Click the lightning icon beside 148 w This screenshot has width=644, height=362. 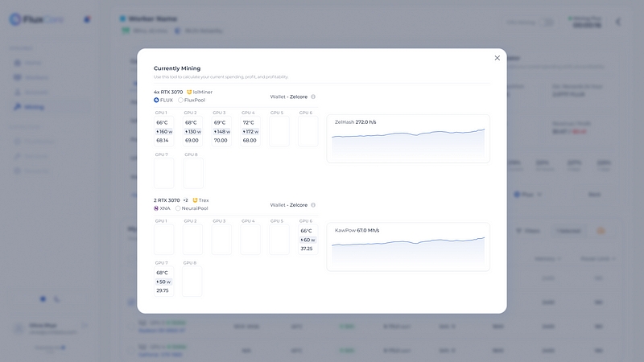(x=215, y=132)
